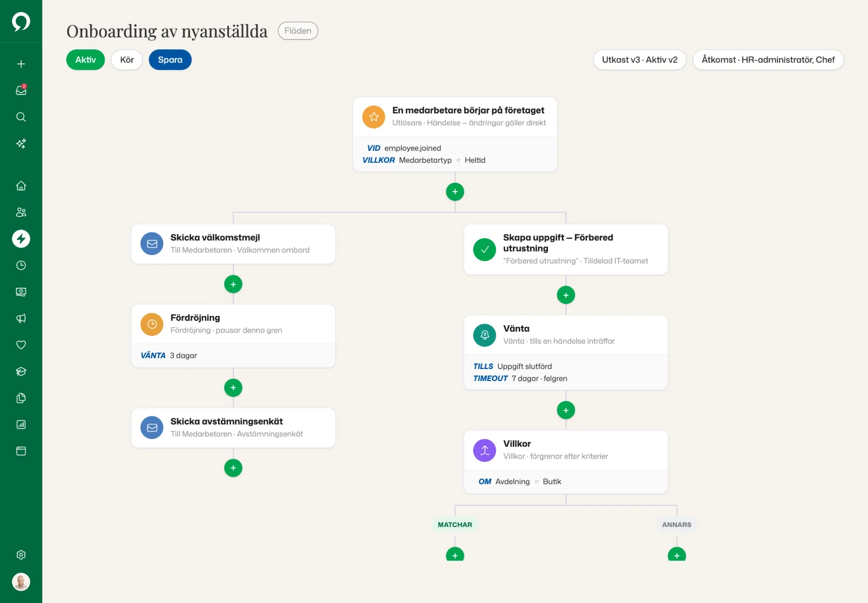
Task: Select the lightning bolt flows icon
Action: coord(21,239)
